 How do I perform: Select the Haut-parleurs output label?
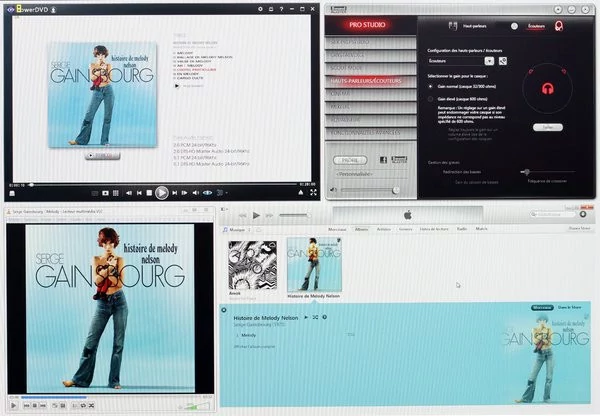[x=474, y=26]
